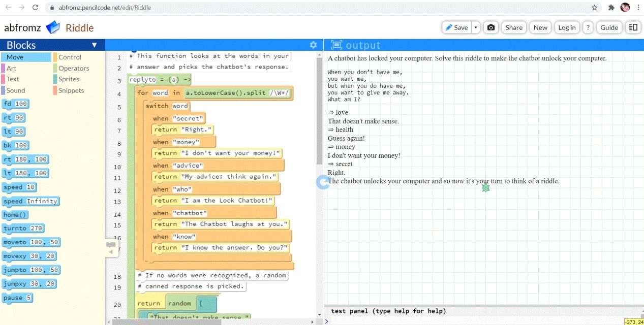This screenshot has height=325, width=644.
Task: Collapse the Blocks palette header arrow
Action: click(x=94, y=45)
